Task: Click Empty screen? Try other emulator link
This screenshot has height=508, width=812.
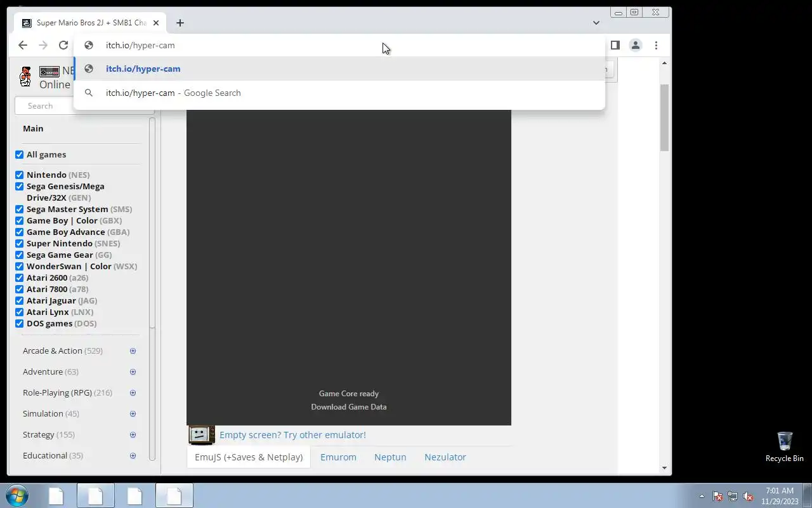Action: pyautogui.click(x=292, y=434)
